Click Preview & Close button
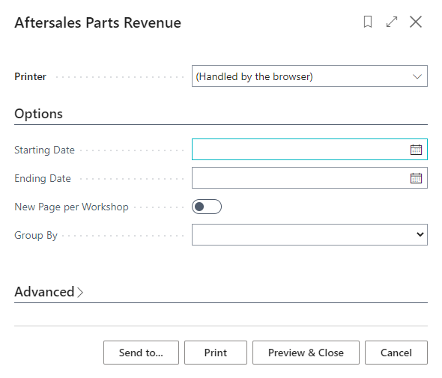This screenshot has width=442, height=378. click(x=306, y=353)
